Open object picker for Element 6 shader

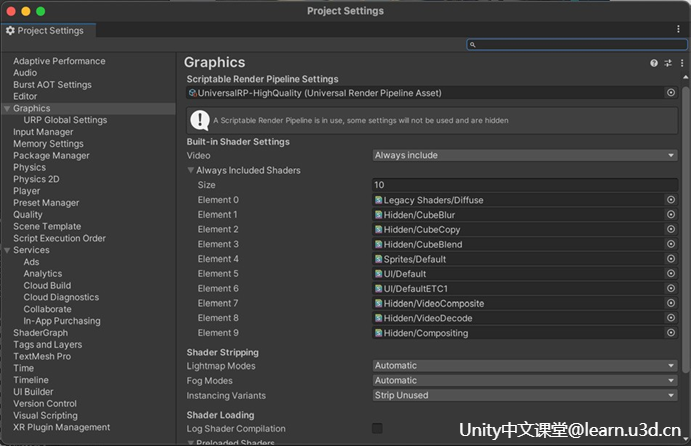point(671,288)
